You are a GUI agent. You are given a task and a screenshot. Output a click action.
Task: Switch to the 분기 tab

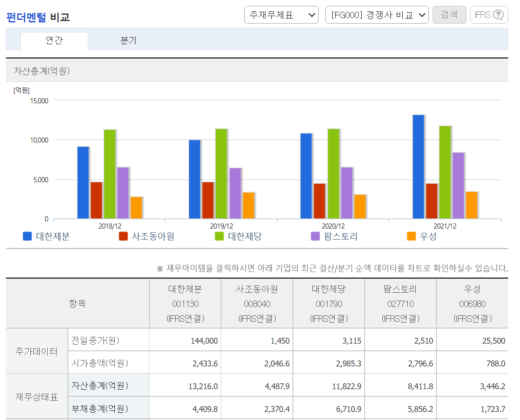(128, 41)
